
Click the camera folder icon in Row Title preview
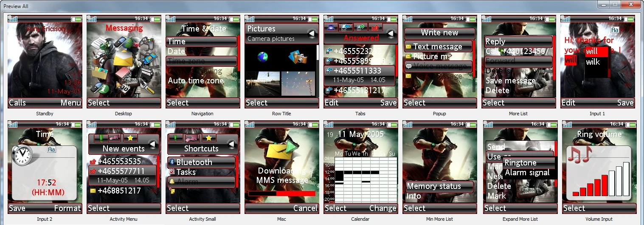coord(298,57)
